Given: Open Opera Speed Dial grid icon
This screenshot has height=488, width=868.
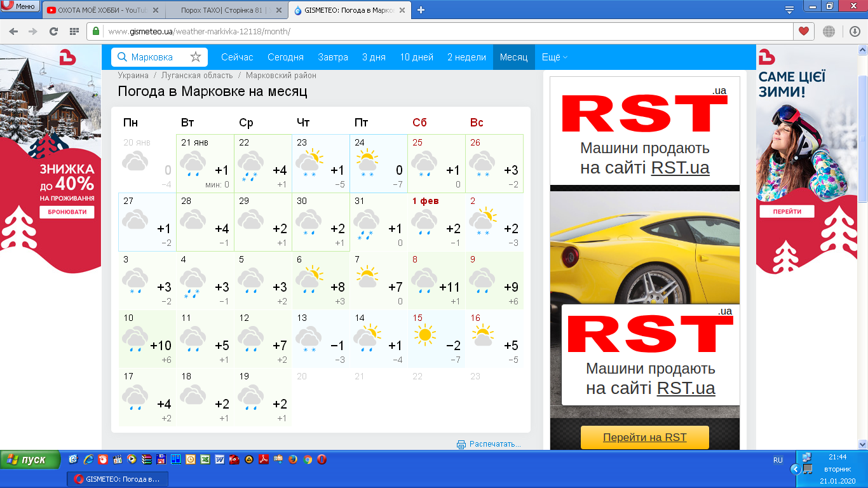Looking at the screenshot, I should [x=74, y=31].
